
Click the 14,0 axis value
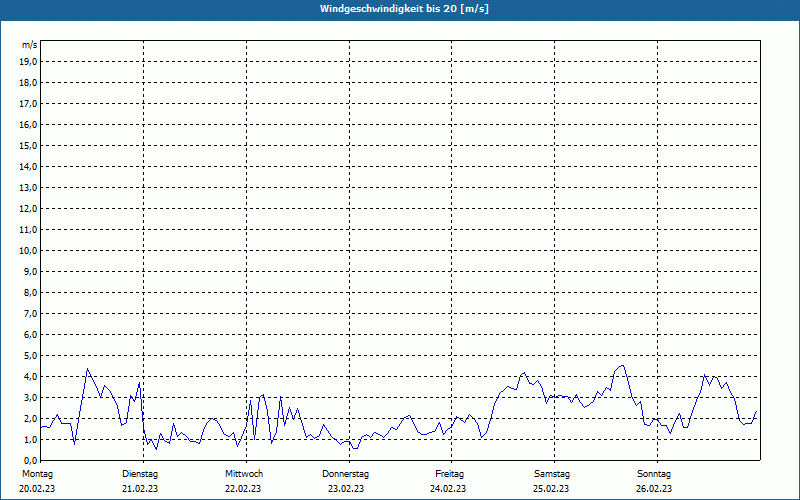[28, 166]
